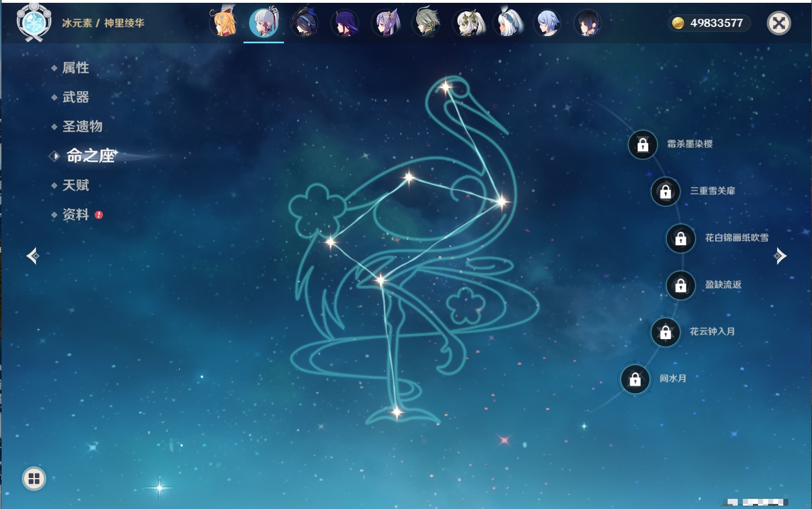
Task: Click the 冰元素 / 神里绫华 title text
Action: click(103, 23)
